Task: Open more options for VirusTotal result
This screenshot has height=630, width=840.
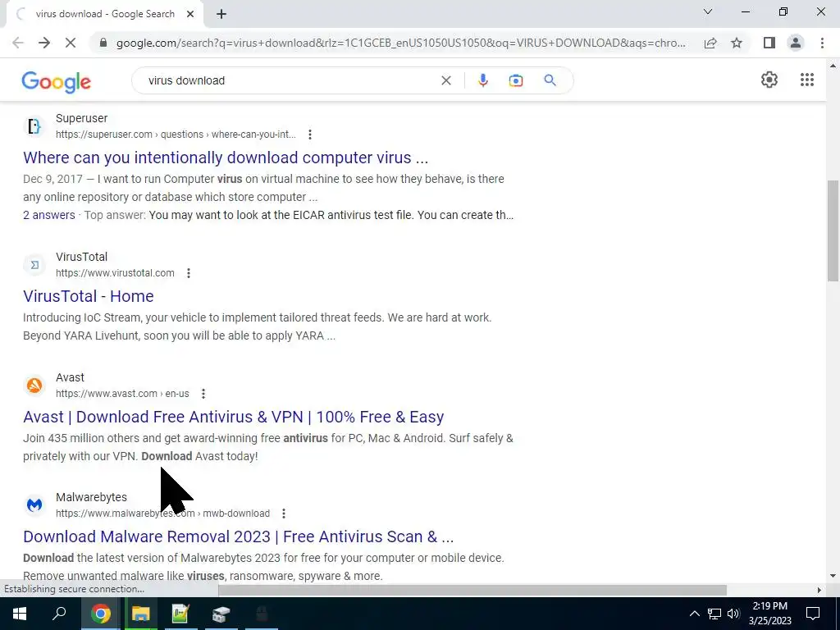Action: (189, 273)
